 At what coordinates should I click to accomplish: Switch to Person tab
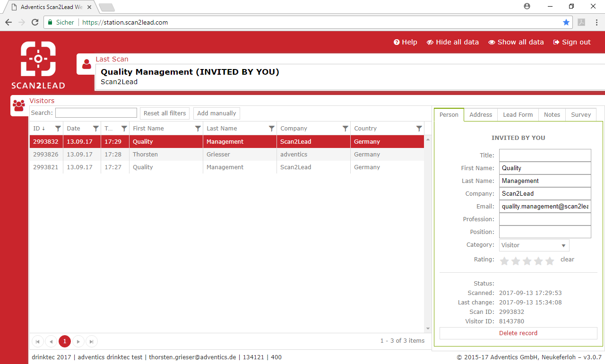tap(449, 115)
